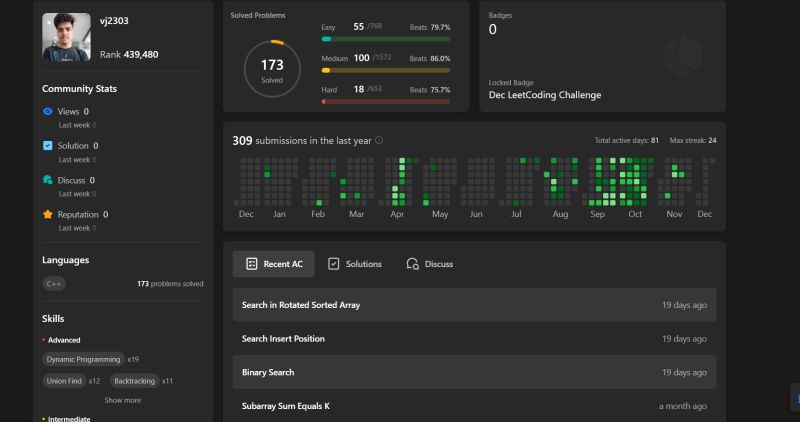
Task: Click the Max streak: 24 text
Action: coord(693,140)
